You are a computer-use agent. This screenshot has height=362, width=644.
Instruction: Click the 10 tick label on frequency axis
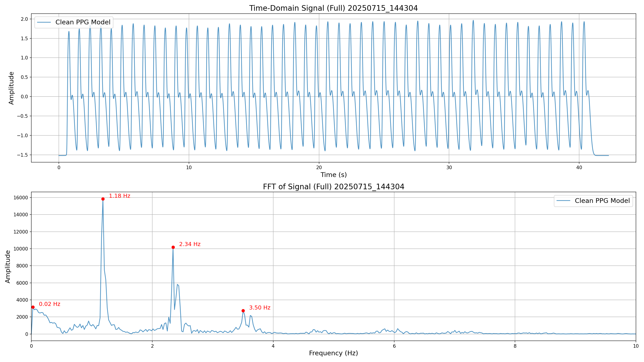coord(636,346)
